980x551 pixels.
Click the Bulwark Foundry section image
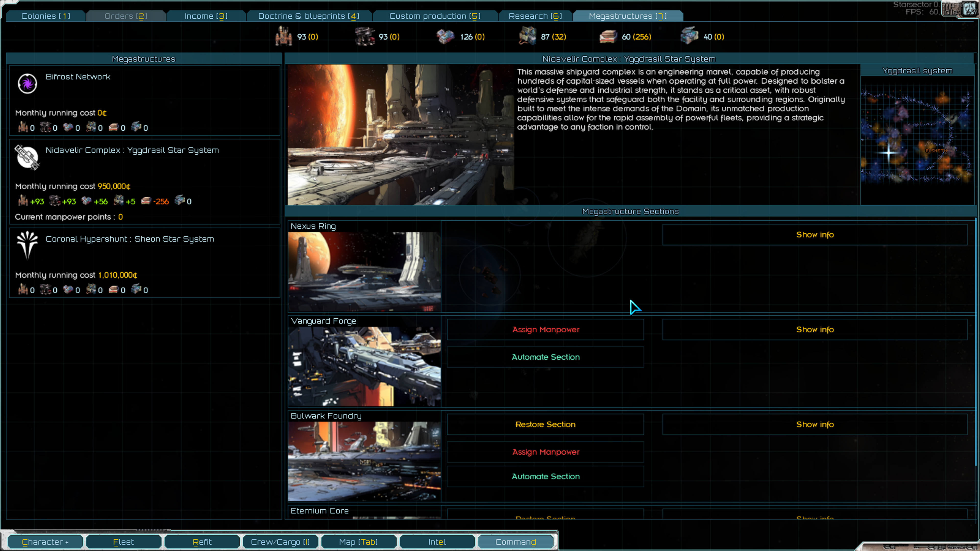click(x=364, y=461)
